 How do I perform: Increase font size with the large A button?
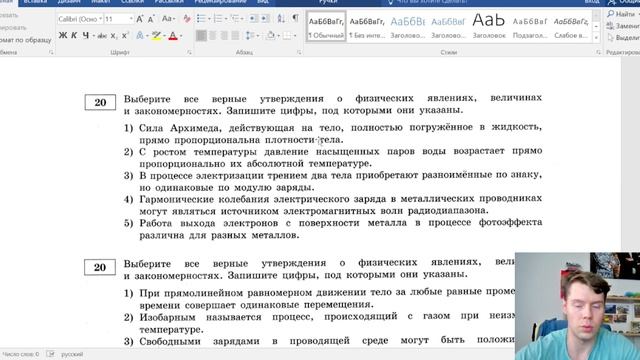[x=140, y=19]
